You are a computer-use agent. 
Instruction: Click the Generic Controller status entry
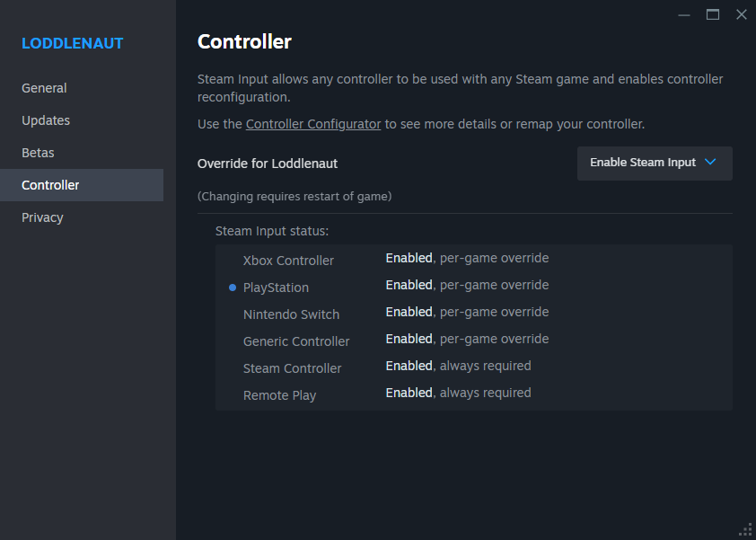tap(296, 341)
